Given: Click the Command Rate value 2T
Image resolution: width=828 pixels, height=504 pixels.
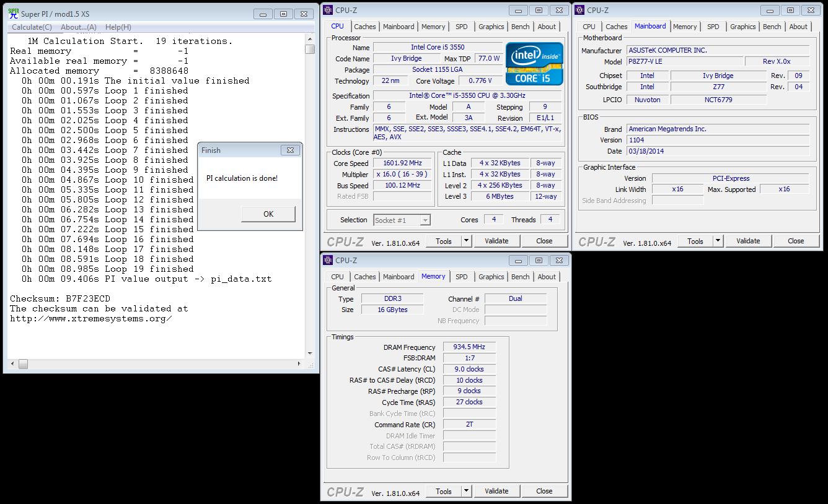Looking at the screenshot, I should tap(469, 425).
